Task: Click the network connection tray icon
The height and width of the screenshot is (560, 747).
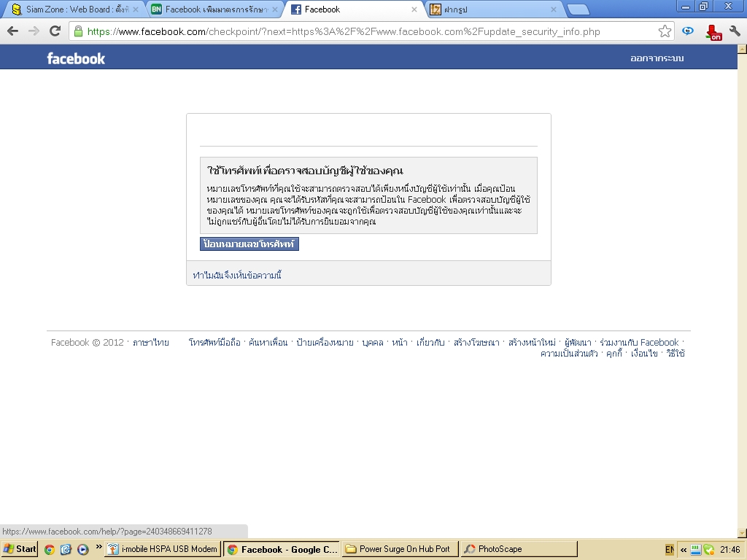Action: point(695,550)
